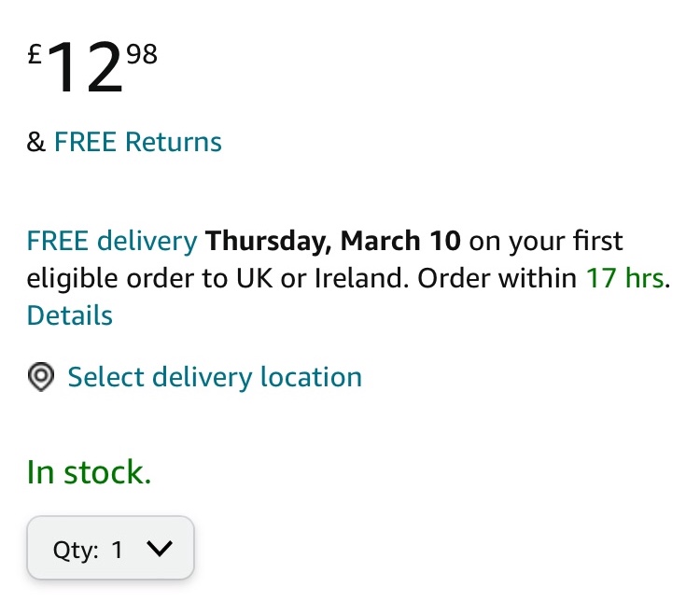Choose Select delivery location
The image size is (700, 601).
click(x=215, y=377)
